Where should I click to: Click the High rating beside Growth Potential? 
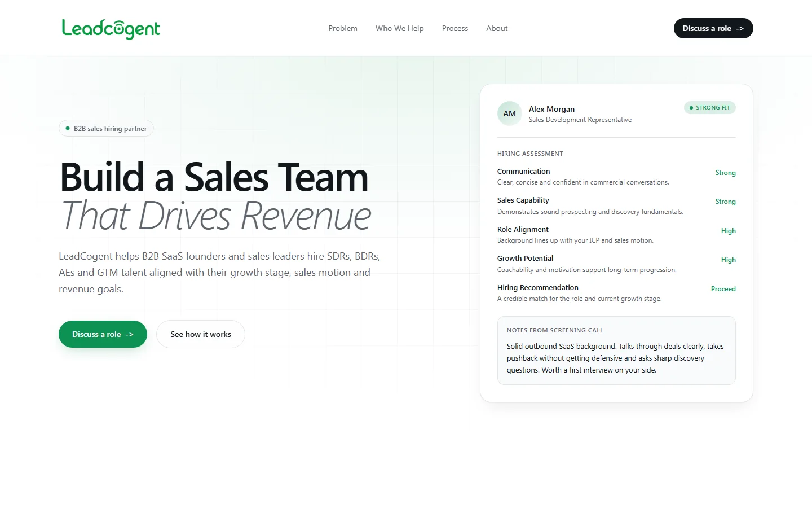point(729,260)
